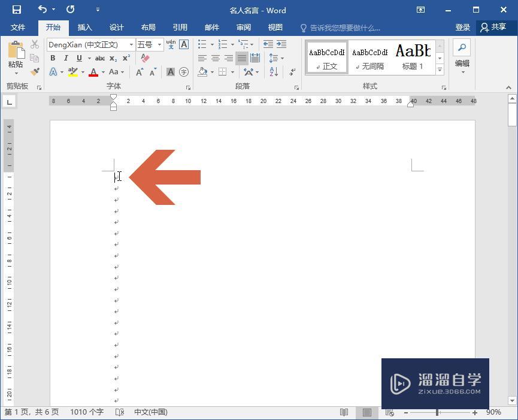Image resolution: width=518 pixels, height=420 pixels.
Task: Center align text
Action: 216,59
